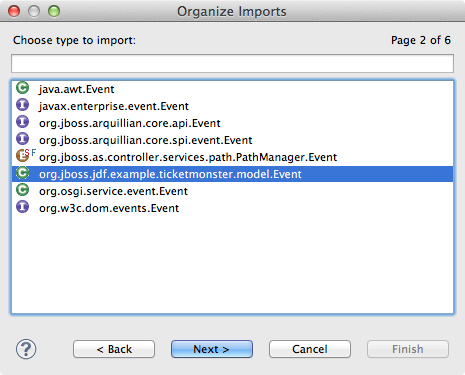Click the class icon beside java.awt.Event
The width and height of the screenshot is (465, 375).
(x=23, y=88)
